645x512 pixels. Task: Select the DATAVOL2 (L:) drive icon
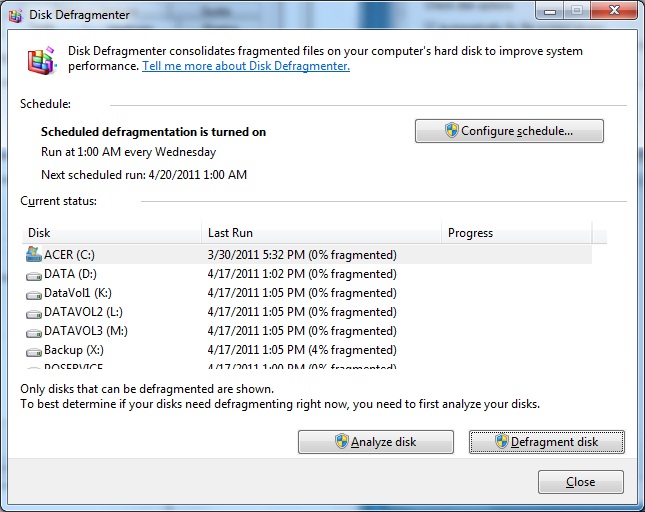(34, 313)
